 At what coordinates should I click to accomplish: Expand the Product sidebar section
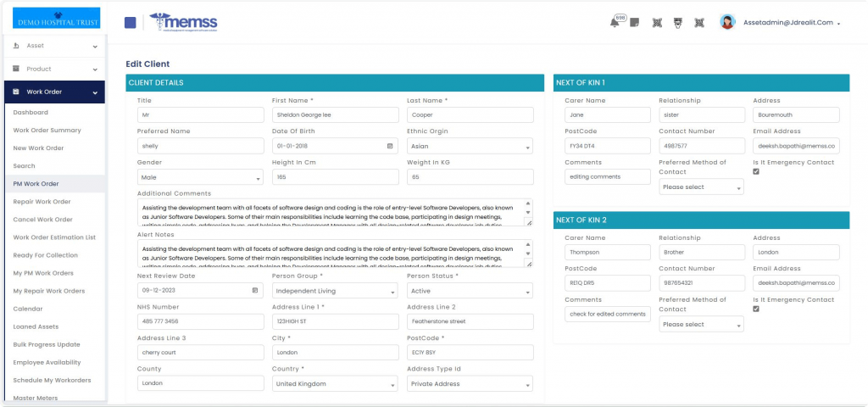click(54, 70)
